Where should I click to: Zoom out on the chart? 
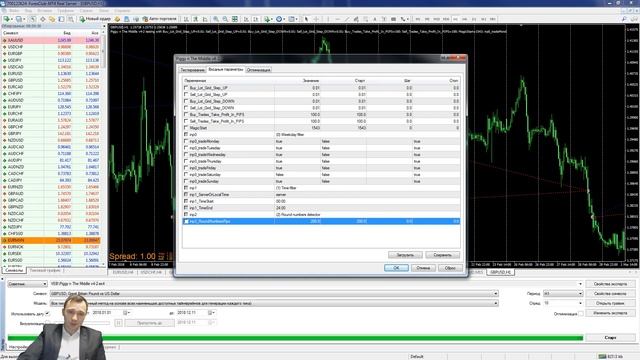point(225,19)
